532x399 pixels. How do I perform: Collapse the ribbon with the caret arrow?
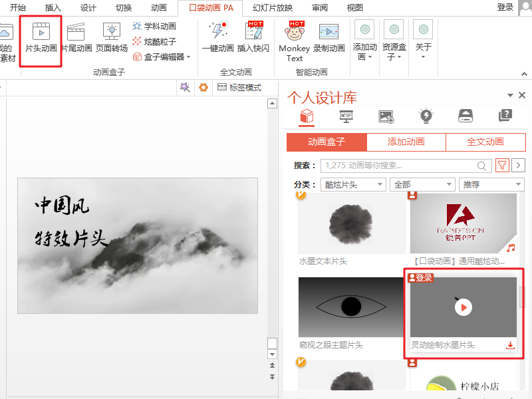click(524, 74)
